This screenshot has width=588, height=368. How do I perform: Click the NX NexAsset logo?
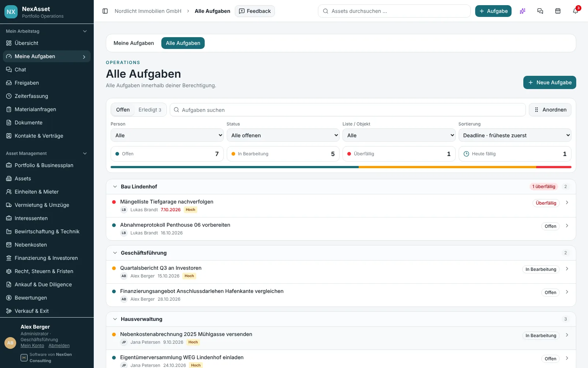point(11,12)
